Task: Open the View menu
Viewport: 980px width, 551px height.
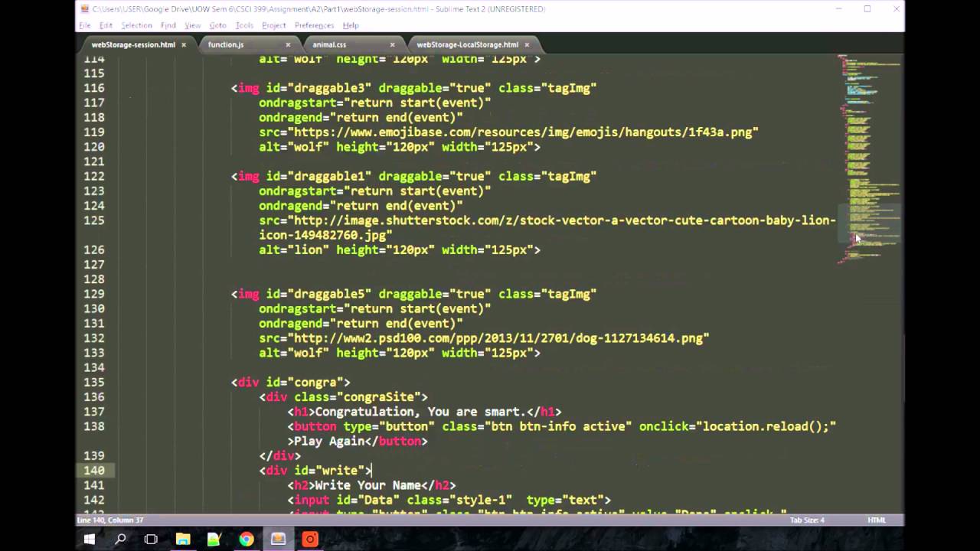Action: (x=193, y=25)
